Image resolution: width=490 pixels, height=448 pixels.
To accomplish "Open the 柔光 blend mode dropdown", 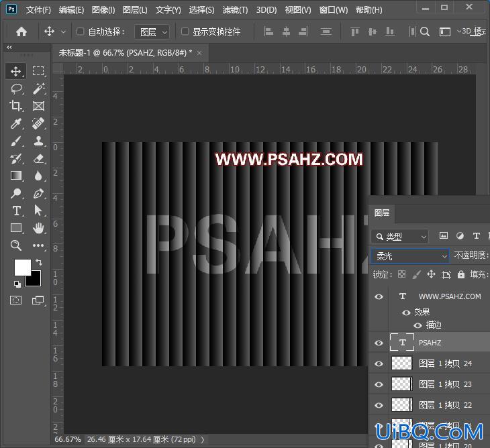I will point(410,256).
